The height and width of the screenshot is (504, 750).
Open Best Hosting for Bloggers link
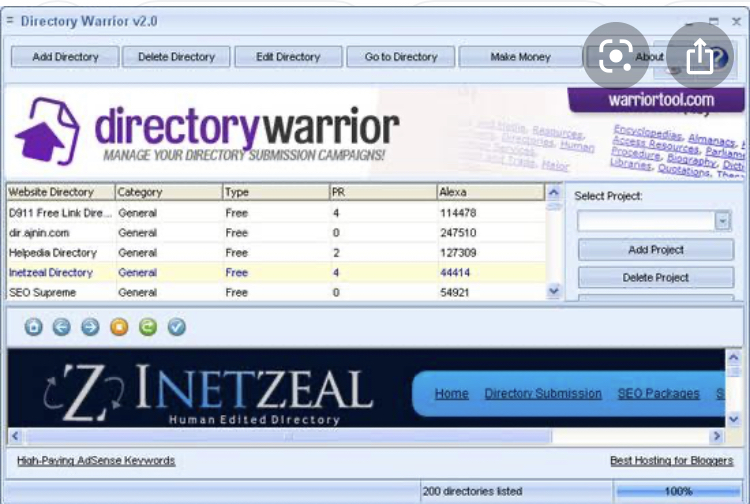672,460
